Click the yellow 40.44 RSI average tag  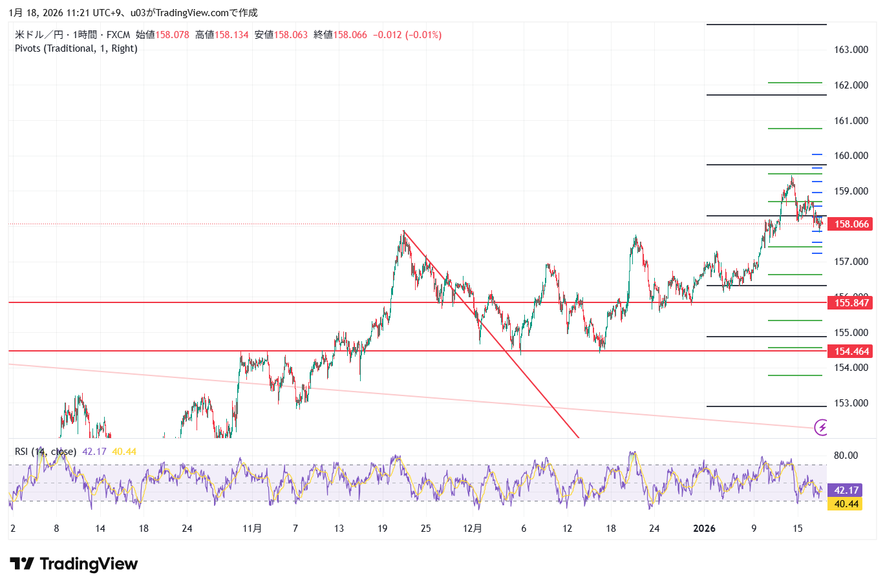coord(846,504)
